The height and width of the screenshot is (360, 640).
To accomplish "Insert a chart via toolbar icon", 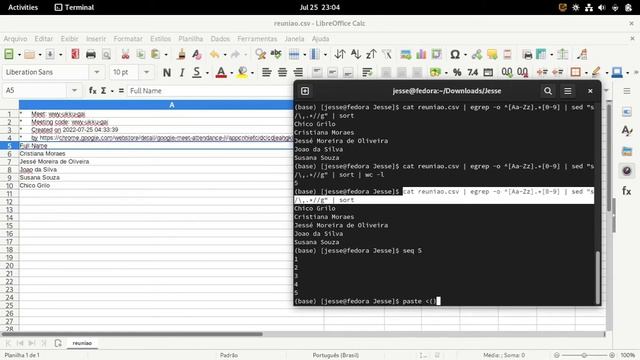I will (421, 54).
